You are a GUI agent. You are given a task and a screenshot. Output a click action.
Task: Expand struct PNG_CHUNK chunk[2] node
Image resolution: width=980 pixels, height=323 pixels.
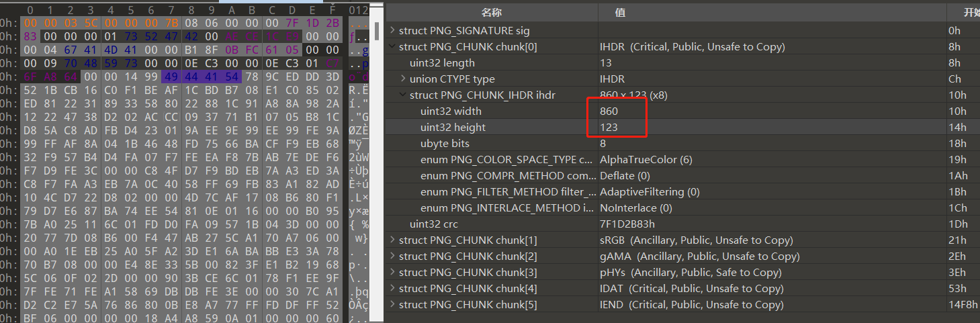coord(392,256)
